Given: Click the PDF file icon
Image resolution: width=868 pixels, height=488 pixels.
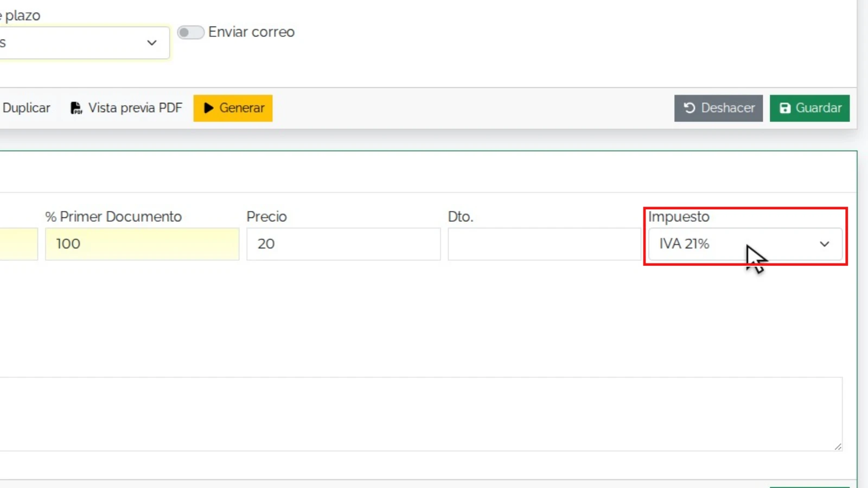Looking at the screenshot, I should 76,108.
